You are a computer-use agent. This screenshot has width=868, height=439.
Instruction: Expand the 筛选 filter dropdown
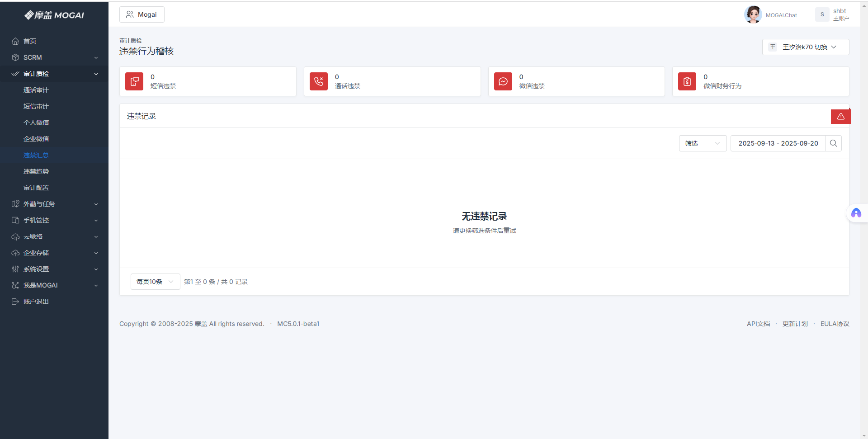[702, 143]
